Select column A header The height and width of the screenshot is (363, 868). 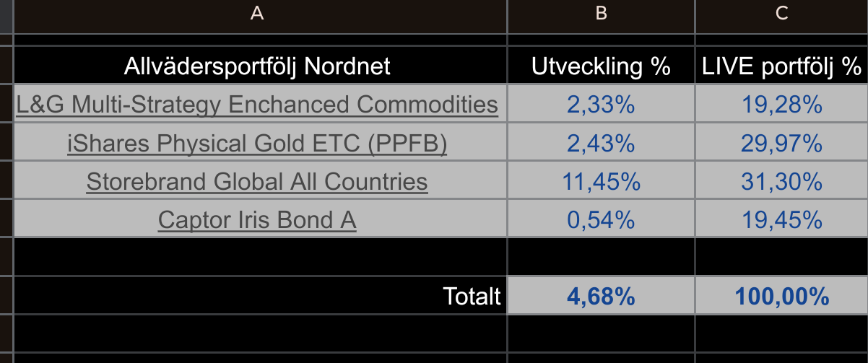256,13
